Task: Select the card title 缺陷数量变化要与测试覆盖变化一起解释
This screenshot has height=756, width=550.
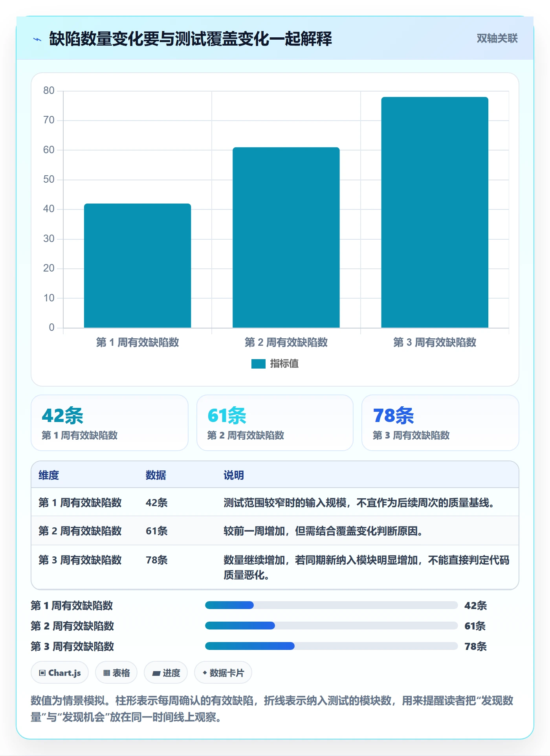Action: tap(191, 39)
